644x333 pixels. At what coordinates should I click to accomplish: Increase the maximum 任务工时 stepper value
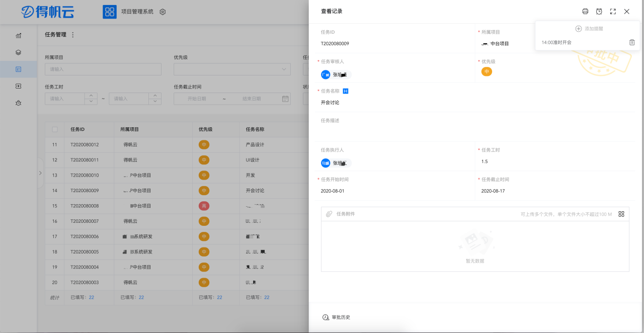[x=154, y=96]
